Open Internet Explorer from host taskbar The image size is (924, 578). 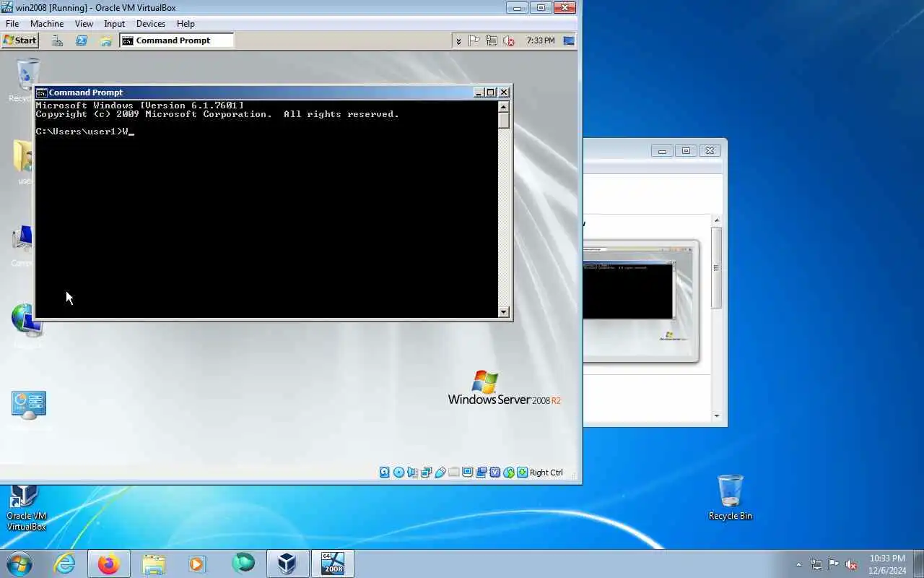64,564
